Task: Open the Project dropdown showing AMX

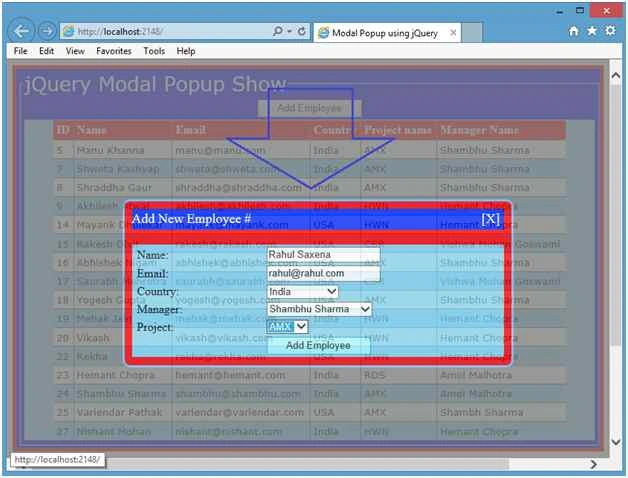Action: [x=287, y=327]
